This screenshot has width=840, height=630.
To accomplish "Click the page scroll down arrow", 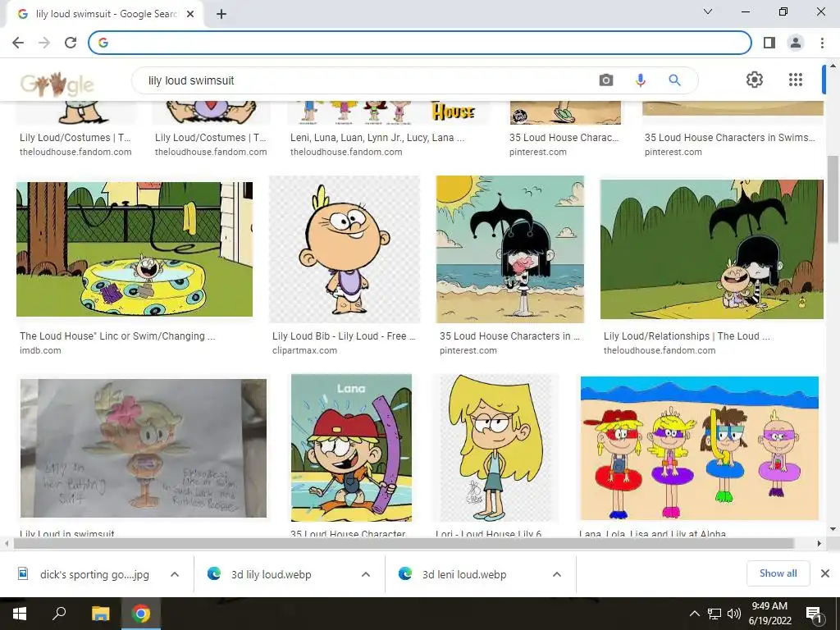I will click(x=833, y=529).
